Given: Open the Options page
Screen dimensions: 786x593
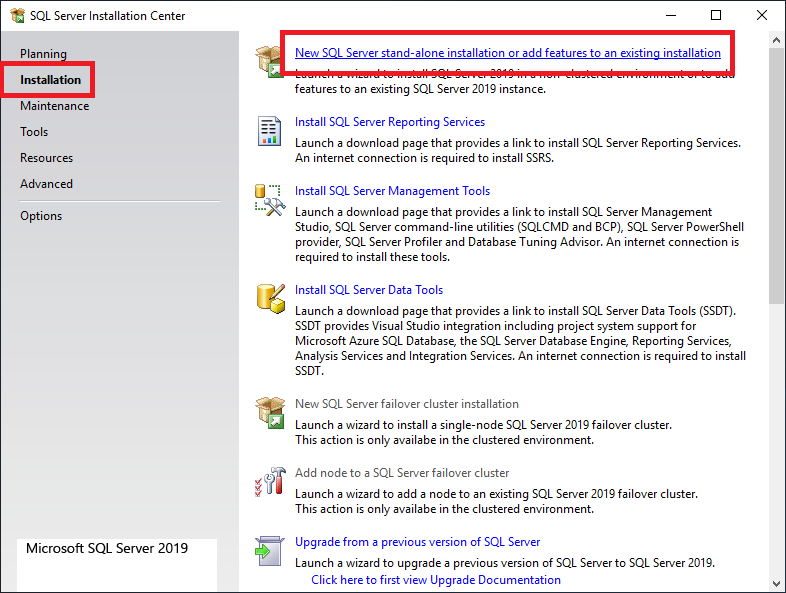Looking at the screenshot, I should [x=41, y=216].
